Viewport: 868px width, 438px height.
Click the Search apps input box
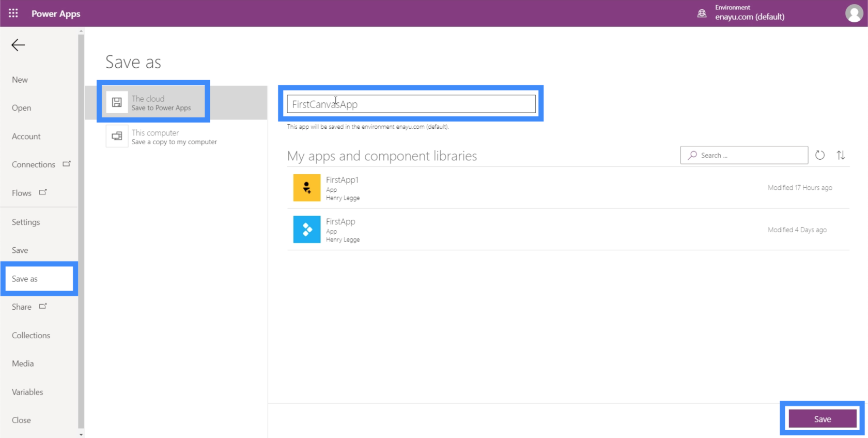click(x=744, y=155)
